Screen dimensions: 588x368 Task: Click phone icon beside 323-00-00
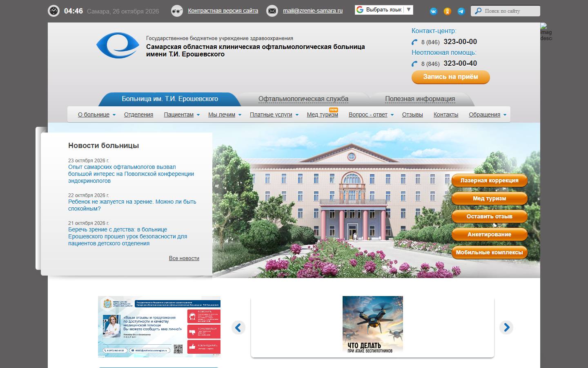(414, 42)
